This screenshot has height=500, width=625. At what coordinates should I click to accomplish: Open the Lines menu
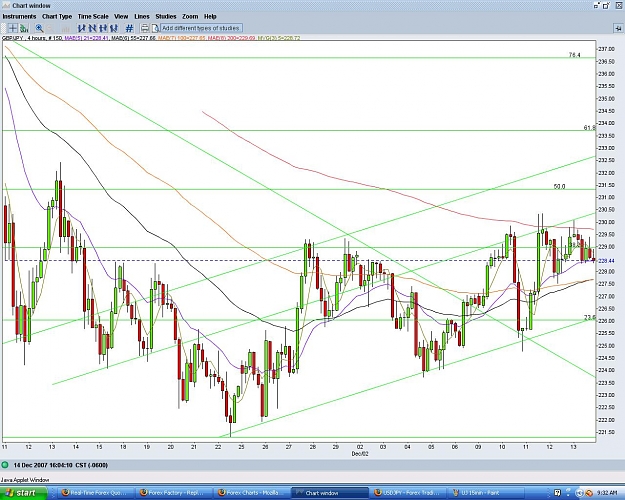click(x=142, y=16)
